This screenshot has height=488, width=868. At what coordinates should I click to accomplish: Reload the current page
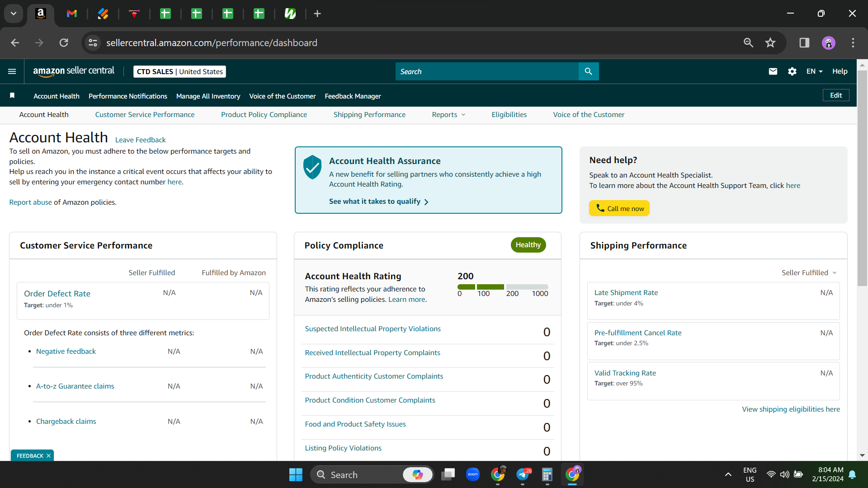coord(64,43)
